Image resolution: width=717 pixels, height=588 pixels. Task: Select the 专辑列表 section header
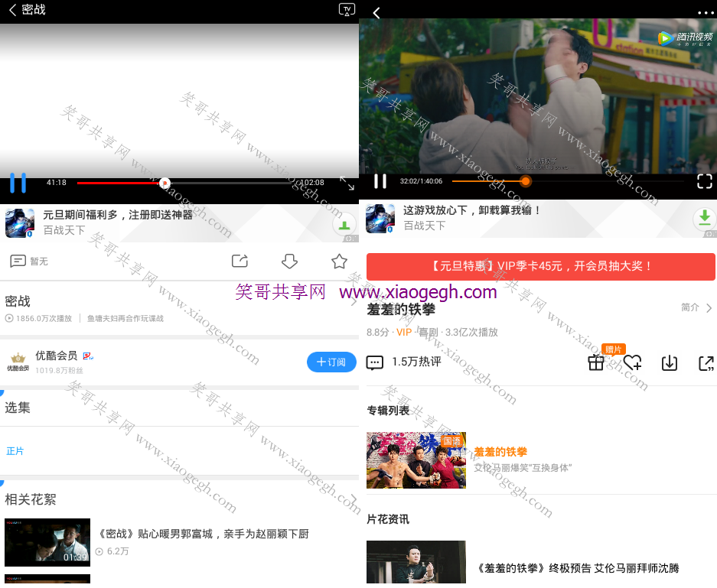tap(388, 411)
